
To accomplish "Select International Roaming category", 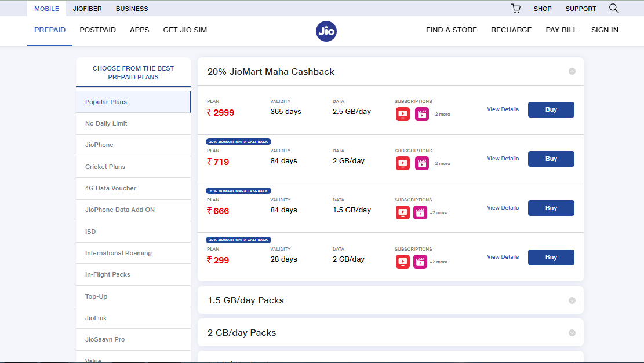I will click(x=133, y=253).
